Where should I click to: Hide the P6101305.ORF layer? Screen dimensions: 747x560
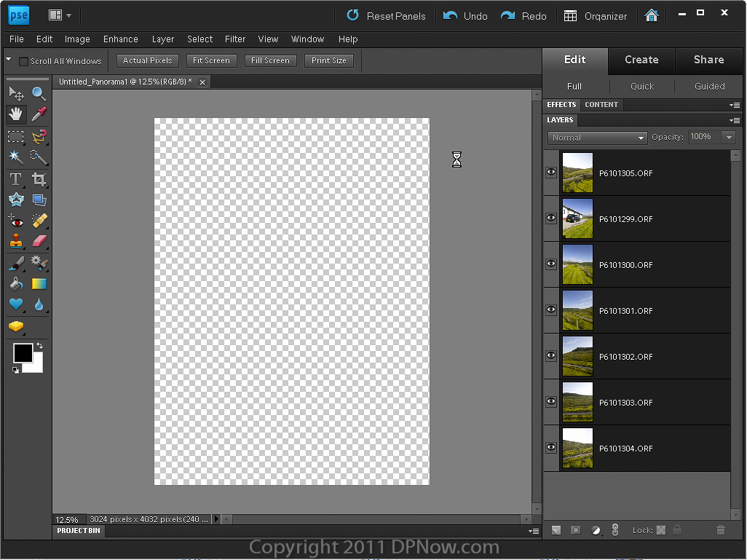(x=551, y=173)
